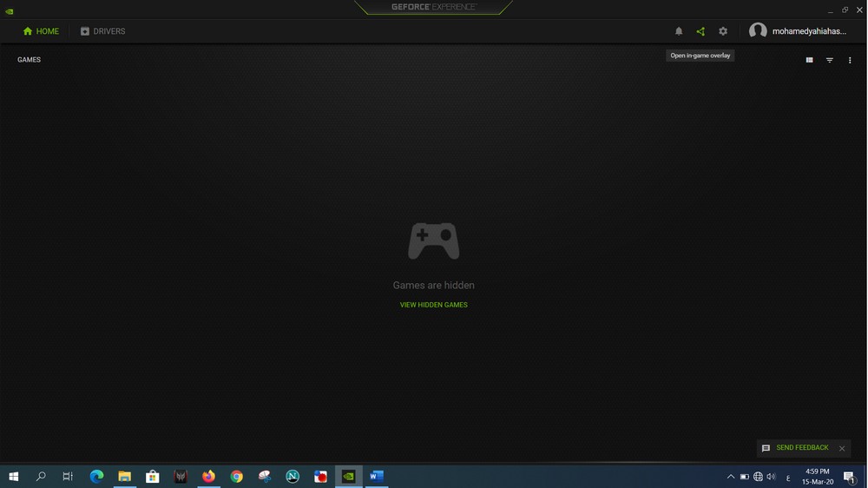
Task: Open the red-dot app on taskbar
Action: point(320,477)
